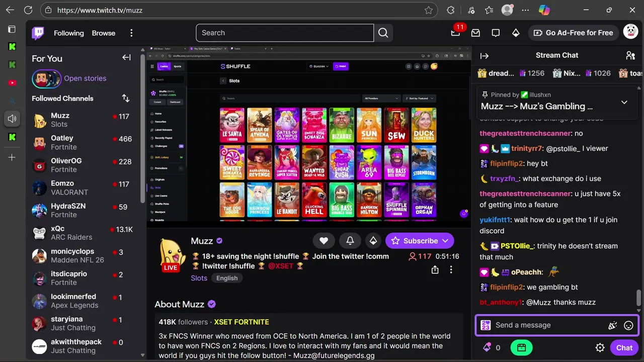
Task: Share the Muzz stream
Action: [435, 270]
